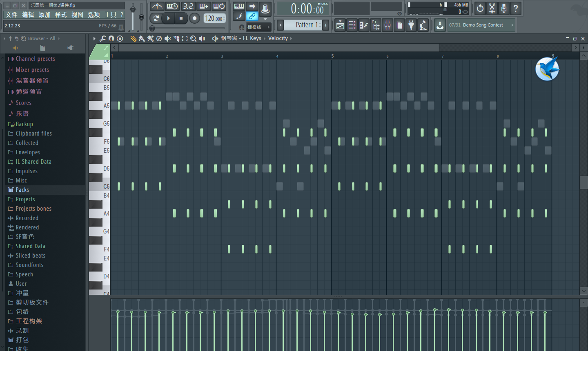Open the 工具 (Tools) menu
588x376 pixels.
(110, 15)
